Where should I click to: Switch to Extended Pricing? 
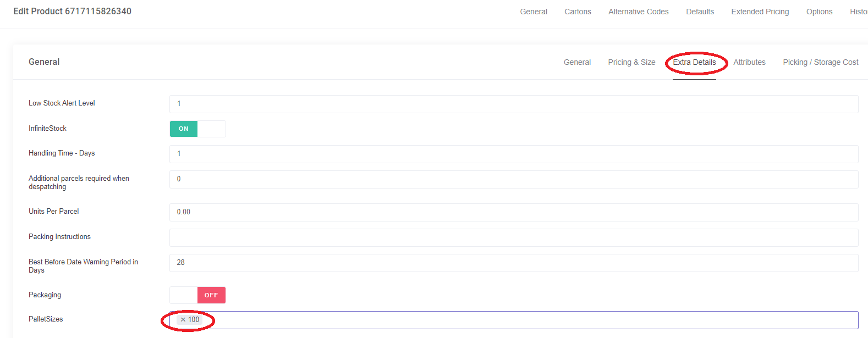pos(760,12)
